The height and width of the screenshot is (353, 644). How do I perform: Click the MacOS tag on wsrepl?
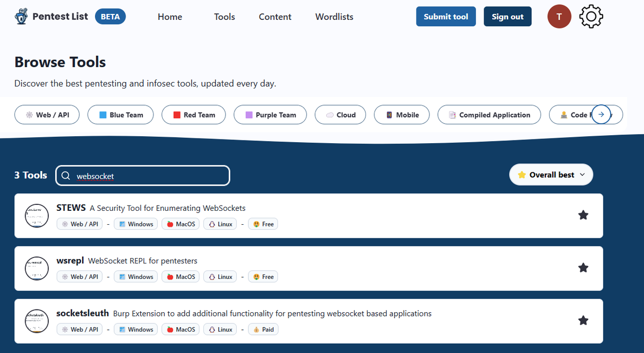[x=180, y=277]
